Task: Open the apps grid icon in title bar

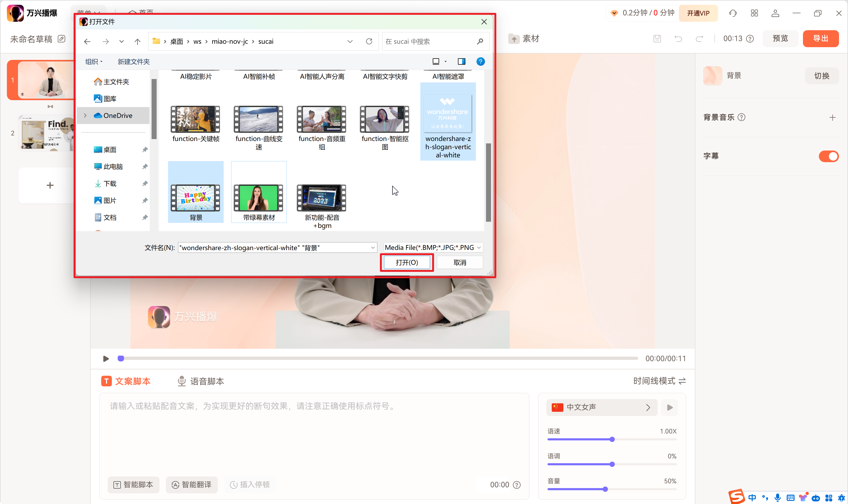Action: point(754,13)
